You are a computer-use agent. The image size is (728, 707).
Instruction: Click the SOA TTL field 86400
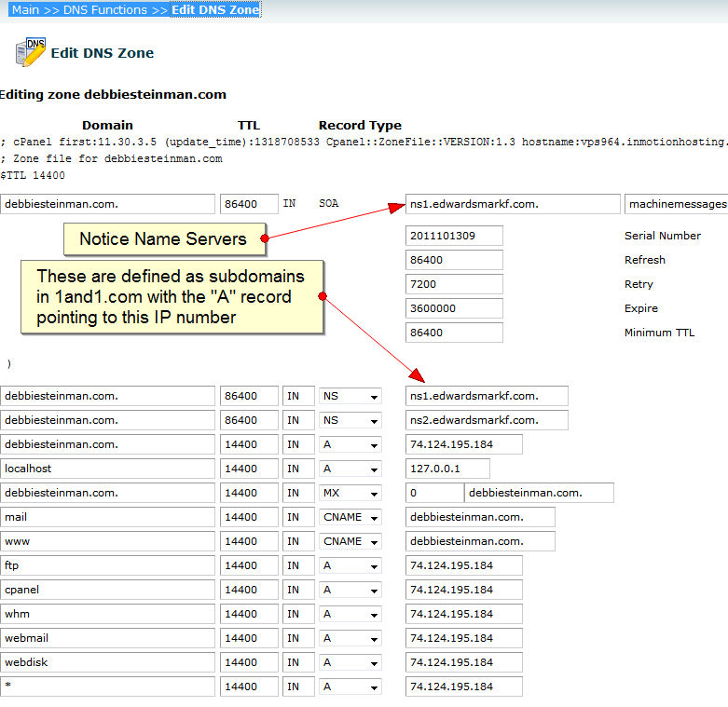pyautogui.click(x=249, y=204)
